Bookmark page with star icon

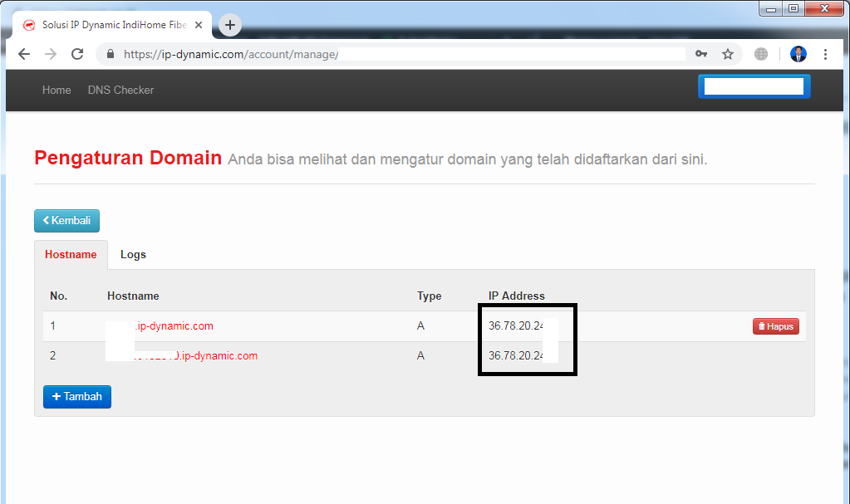coord(728,54)
